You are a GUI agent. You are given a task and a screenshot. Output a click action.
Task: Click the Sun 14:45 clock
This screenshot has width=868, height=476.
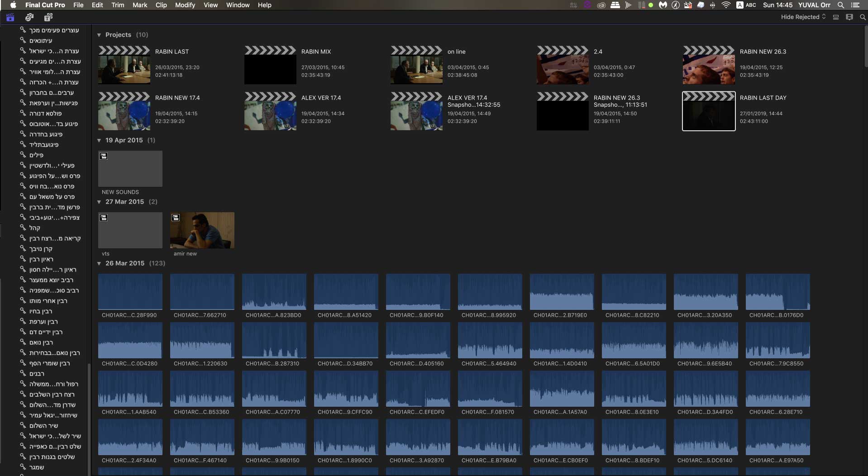(777, 5)
